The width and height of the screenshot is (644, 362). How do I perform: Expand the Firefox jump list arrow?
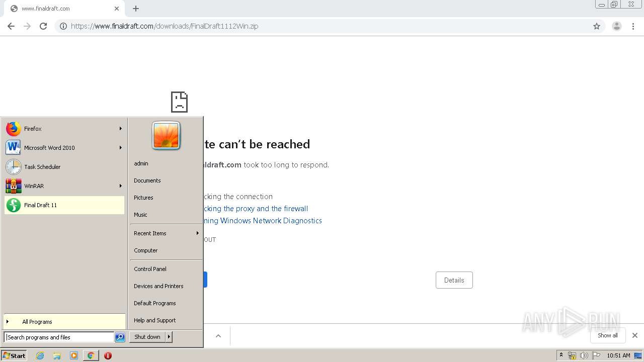[x=120, y=129]
